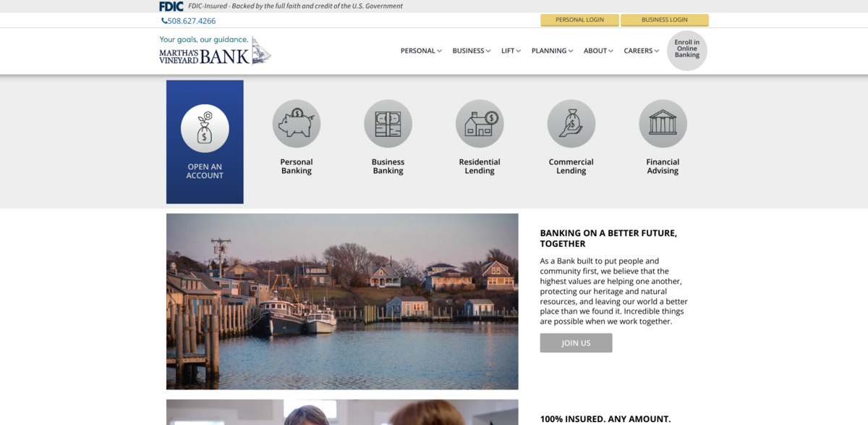Click Enroll in Online Banking circle button

[x=686, y=50]
